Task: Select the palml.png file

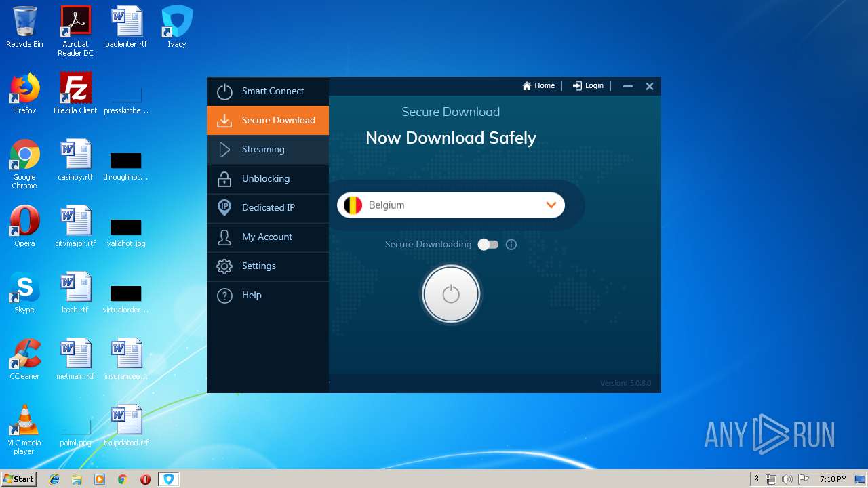Action: (75, 432)
